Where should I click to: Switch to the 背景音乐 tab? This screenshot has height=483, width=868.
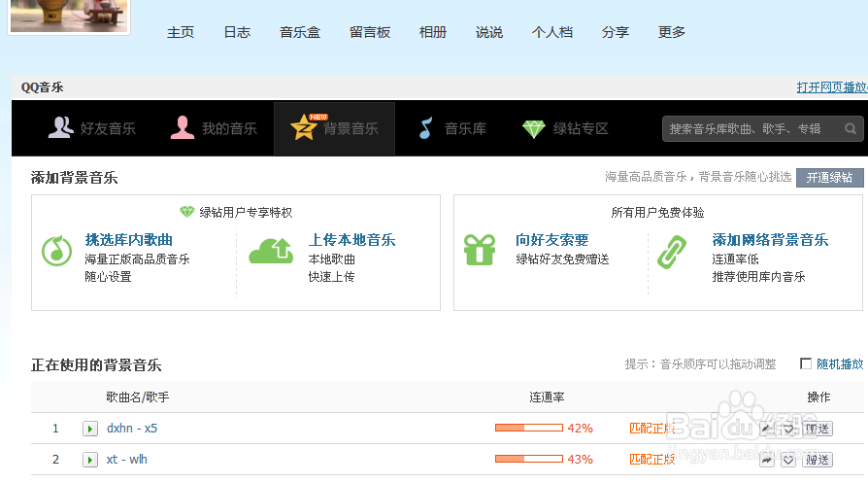[334, 128]
